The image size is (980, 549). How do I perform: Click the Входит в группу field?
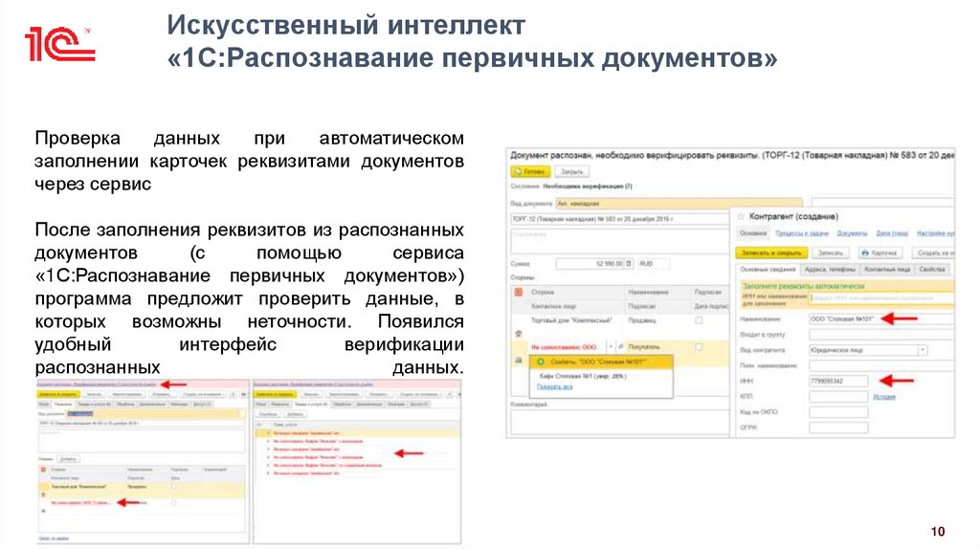[881, 335]
